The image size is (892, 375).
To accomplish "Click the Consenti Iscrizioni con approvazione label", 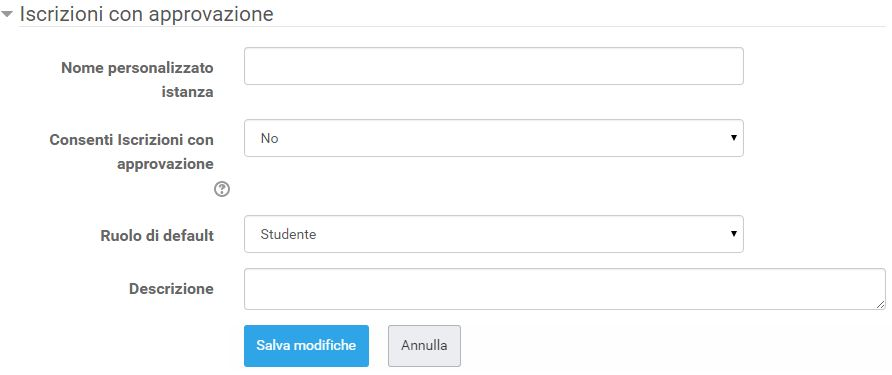I will tap(131, 152).
